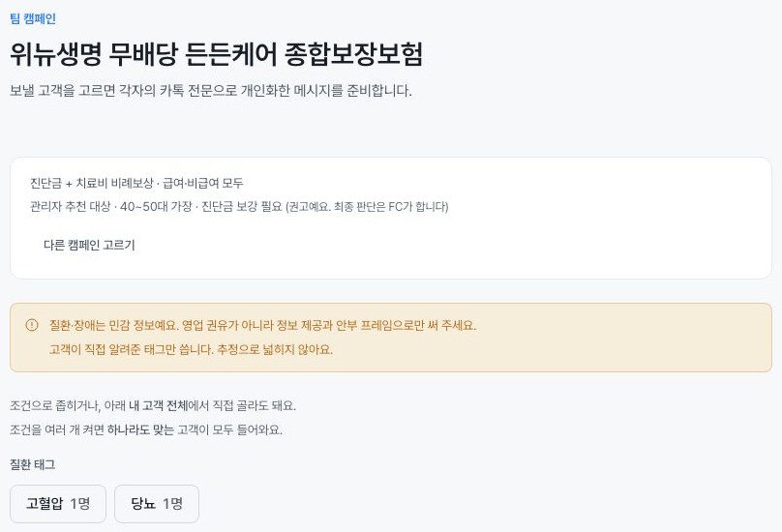Screen dimensions: 782x532
Task: Click the bold 내 고객 전체 text
Action: [159, 406]
